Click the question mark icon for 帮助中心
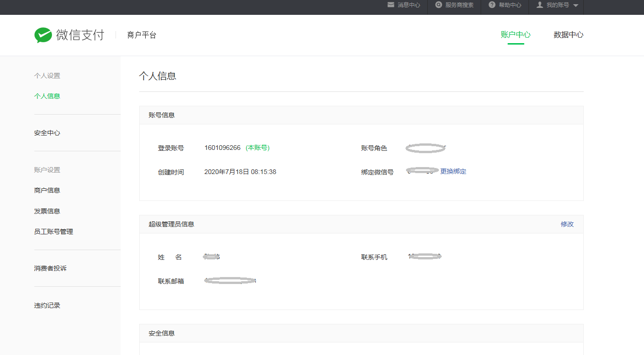 [x=492, y=5]
